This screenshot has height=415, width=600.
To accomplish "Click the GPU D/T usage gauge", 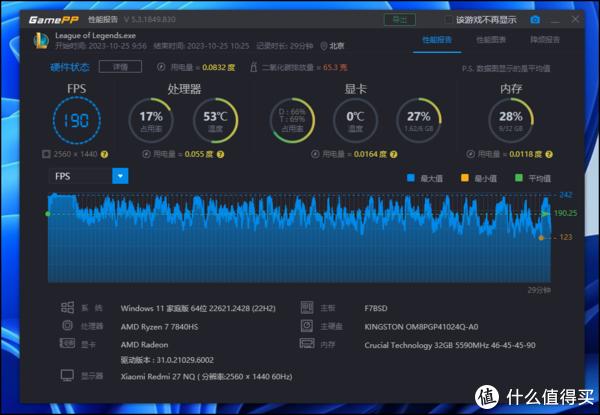I will [x=292, y=120].
